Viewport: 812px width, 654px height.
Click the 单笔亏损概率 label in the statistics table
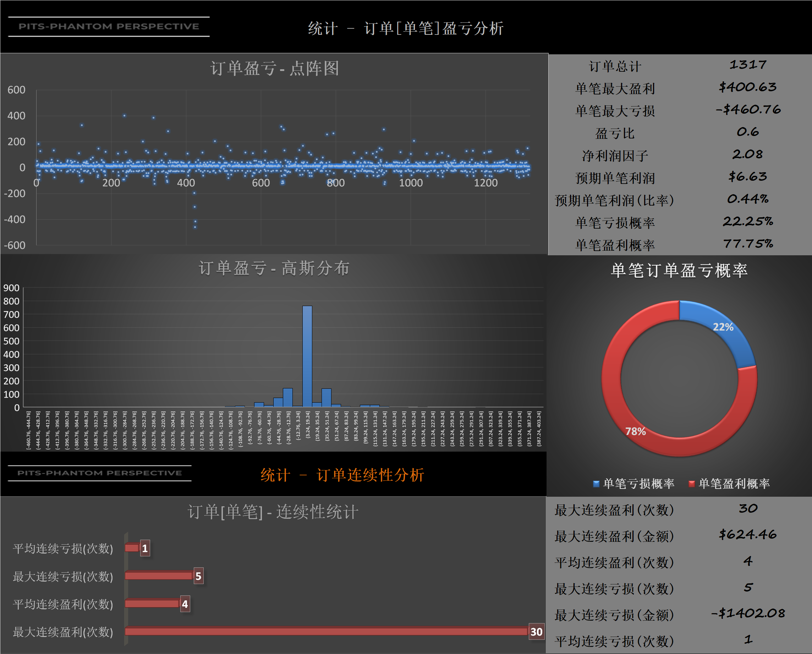615,223
